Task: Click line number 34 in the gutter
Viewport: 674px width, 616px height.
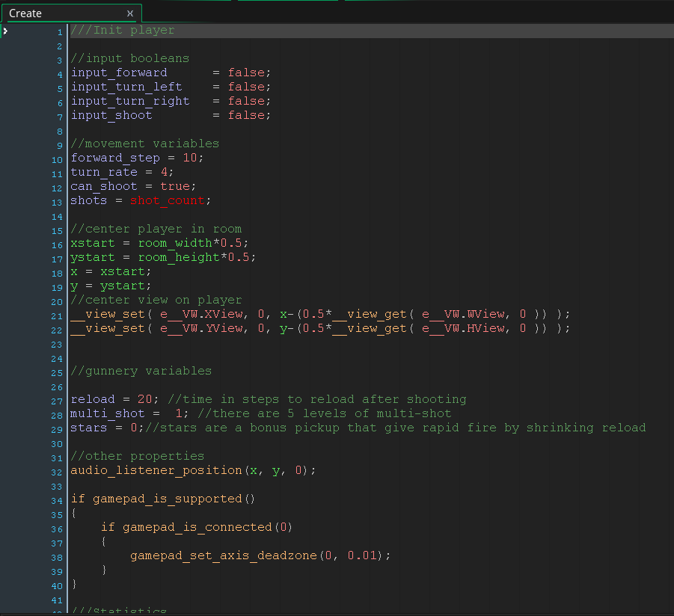Action: pos(58,499)
